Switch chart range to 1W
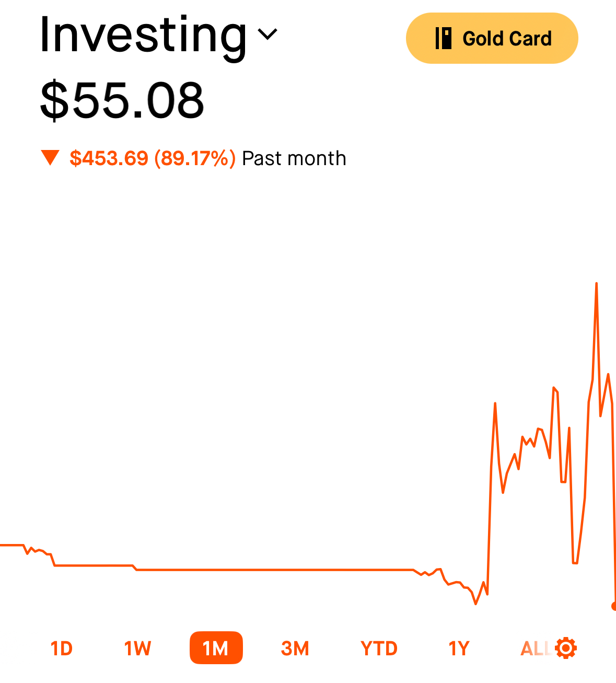616x683 pixels. pos(137,649)
